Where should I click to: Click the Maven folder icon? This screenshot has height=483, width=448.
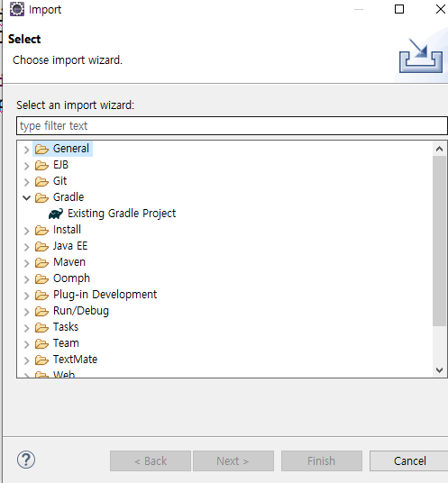41,262
